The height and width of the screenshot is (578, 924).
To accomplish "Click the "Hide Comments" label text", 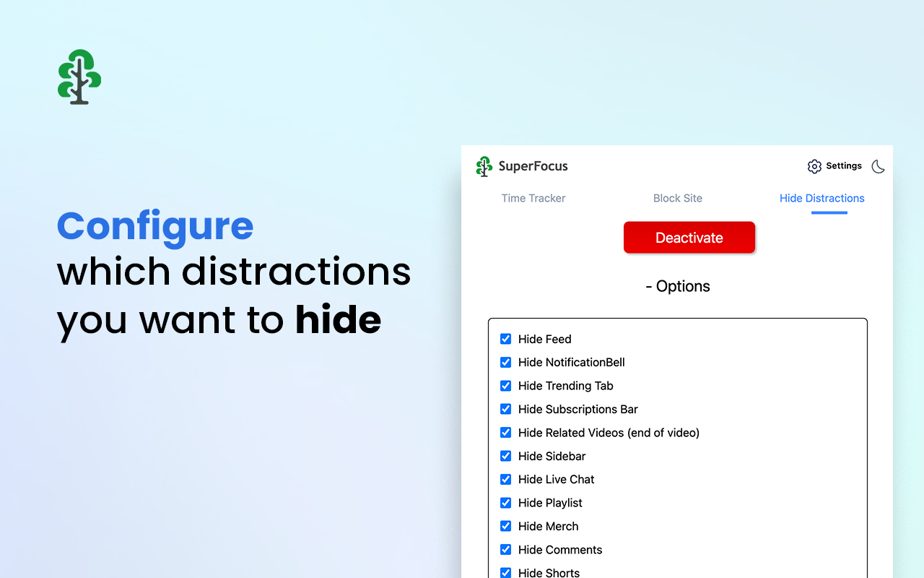I will [x=560, y=550].
